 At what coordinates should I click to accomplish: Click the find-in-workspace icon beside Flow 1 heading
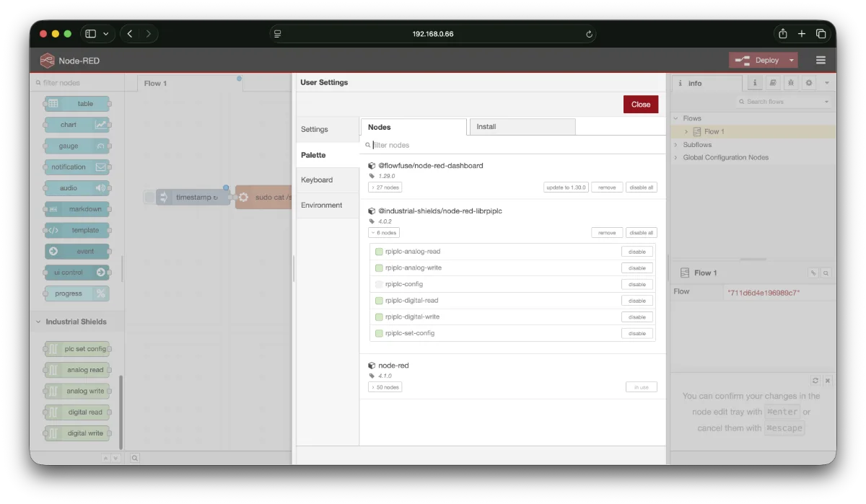(826, 273)
